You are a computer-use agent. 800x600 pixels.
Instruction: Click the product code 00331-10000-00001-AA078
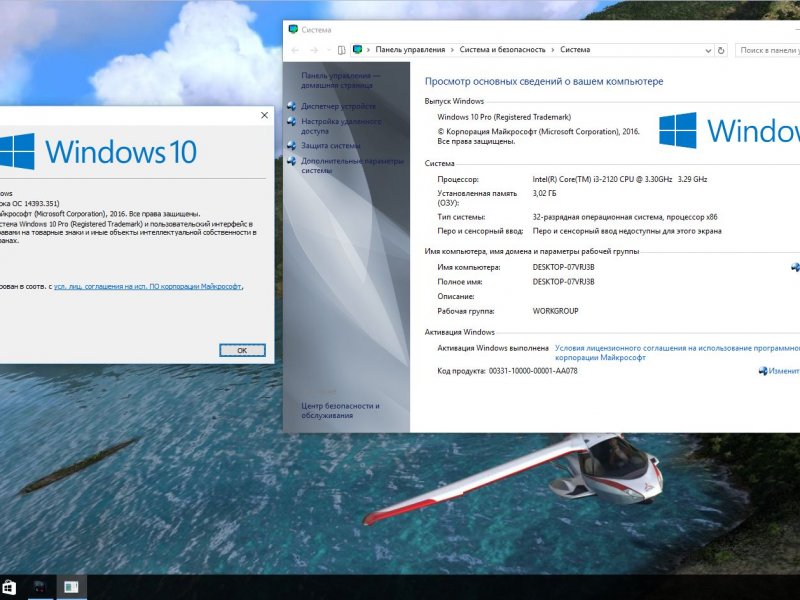tap(533, 371)
